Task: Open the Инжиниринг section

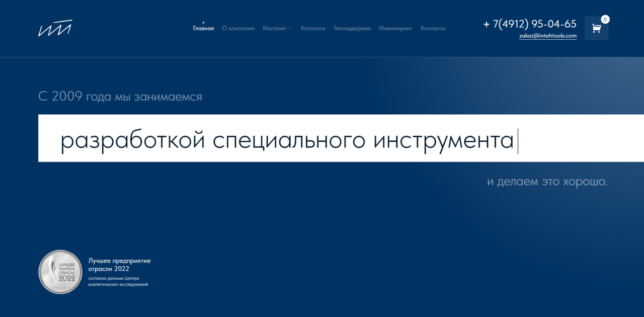Action: click(x=395, y=28)
